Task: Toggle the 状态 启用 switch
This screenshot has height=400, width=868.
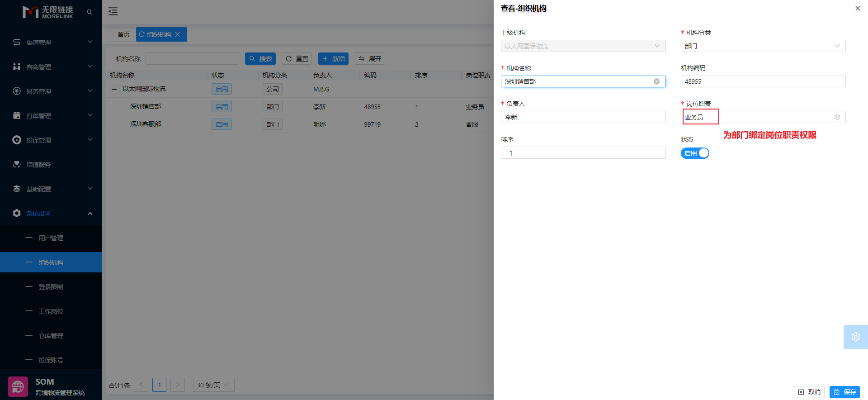Action: click(695, 153)
